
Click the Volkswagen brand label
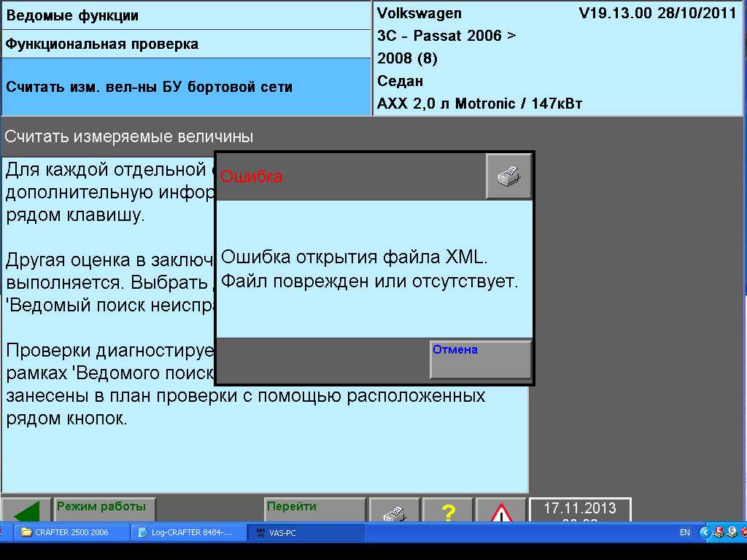click(419, 13)
